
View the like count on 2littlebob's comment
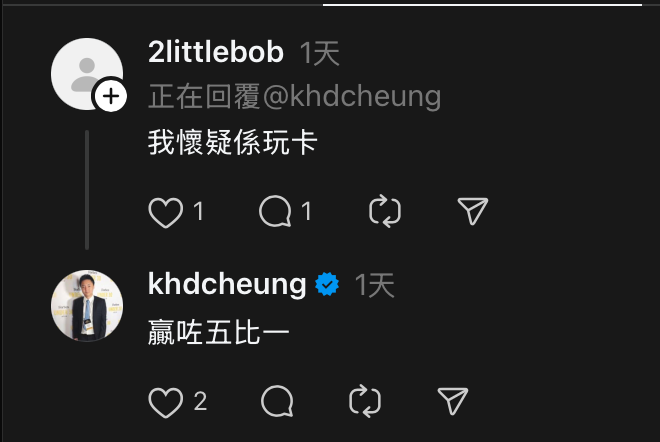(199, 211)
